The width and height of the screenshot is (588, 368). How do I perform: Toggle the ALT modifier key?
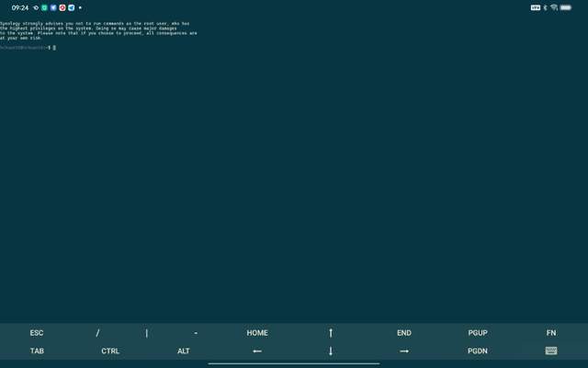click(x=184, y=351)
